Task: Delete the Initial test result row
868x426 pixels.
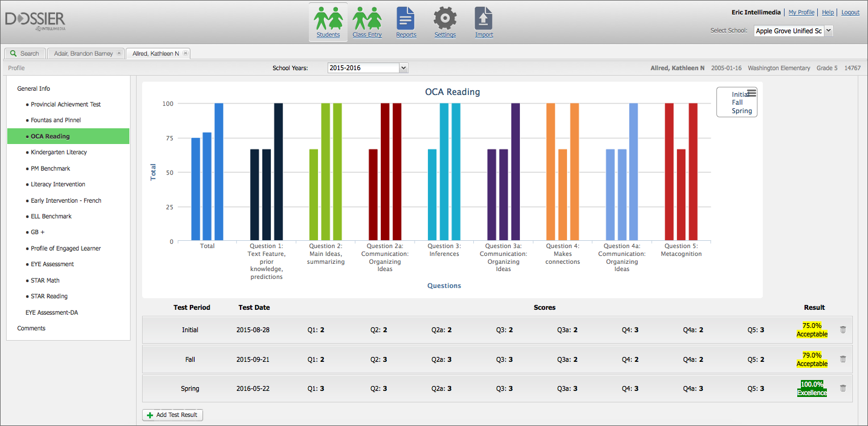Action: tap(843, 330)
